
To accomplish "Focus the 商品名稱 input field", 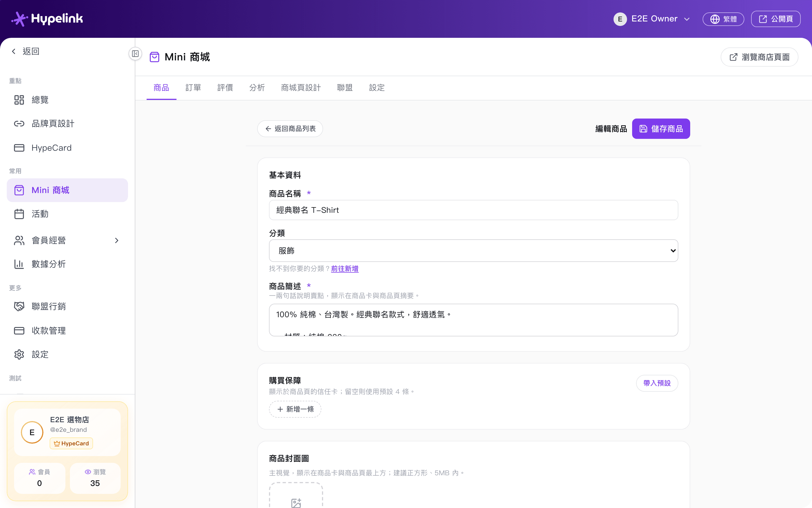I will (x=473, y=210).
